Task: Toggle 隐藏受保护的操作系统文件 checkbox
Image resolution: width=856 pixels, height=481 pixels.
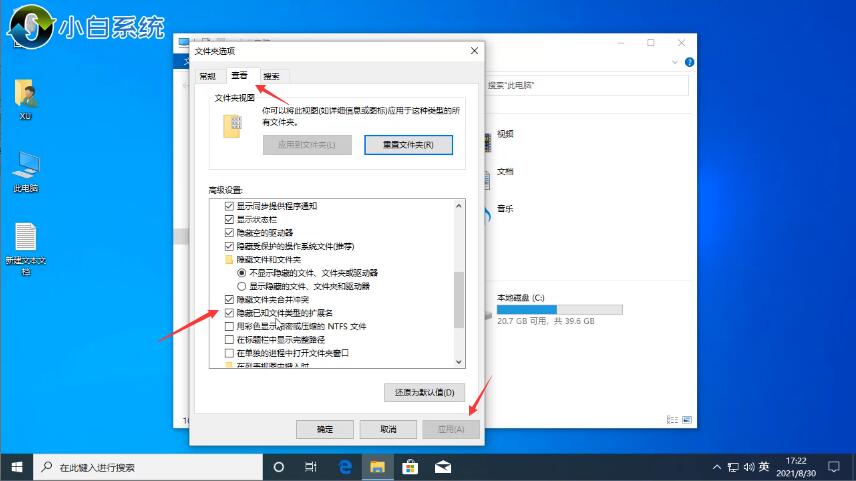Action: coord(229,246)
